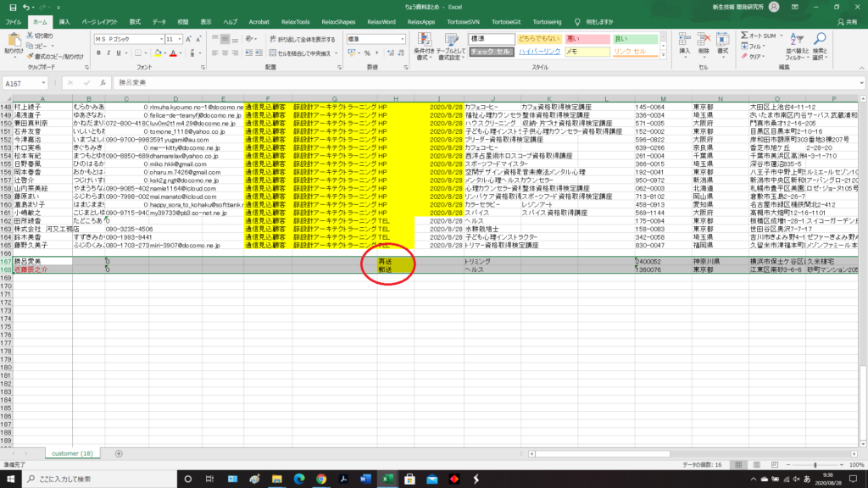This screenshot has width=868, height=488.
Task: Toggle Wrap Text (折り返して全体を表示する)
Action: click(301, 39)
